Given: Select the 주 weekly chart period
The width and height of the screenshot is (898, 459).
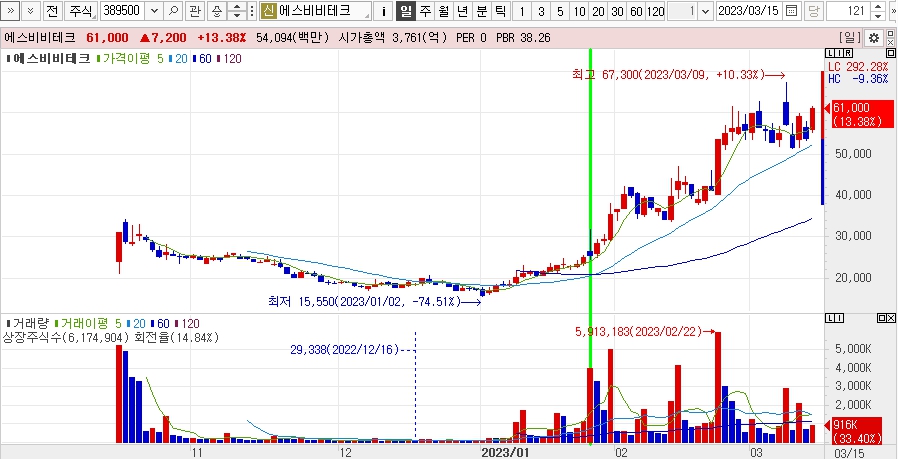Looking at the screenshot, I should (424, 10).
